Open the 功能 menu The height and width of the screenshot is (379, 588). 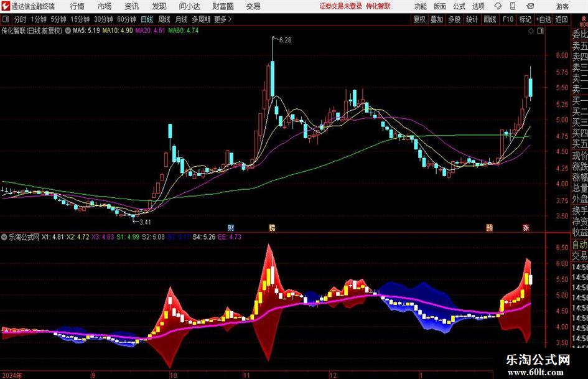(x=421, y=6)
